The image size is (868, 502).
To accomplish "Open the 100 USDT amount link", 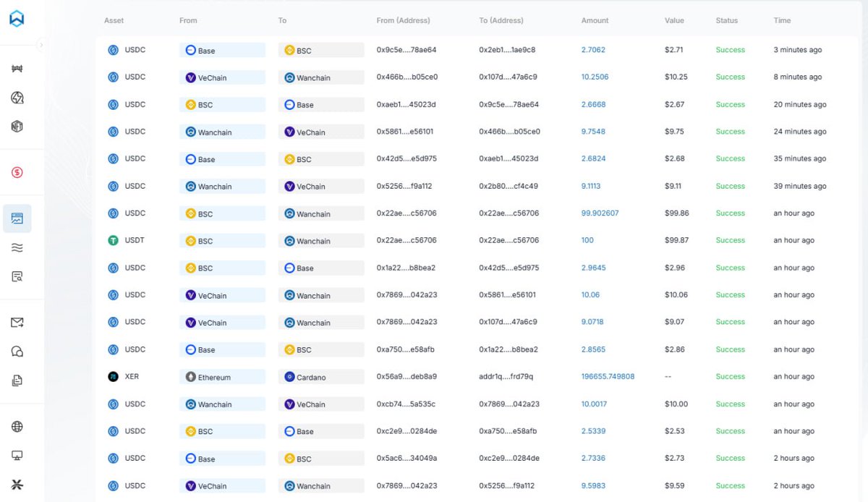I will click(588, 240).
